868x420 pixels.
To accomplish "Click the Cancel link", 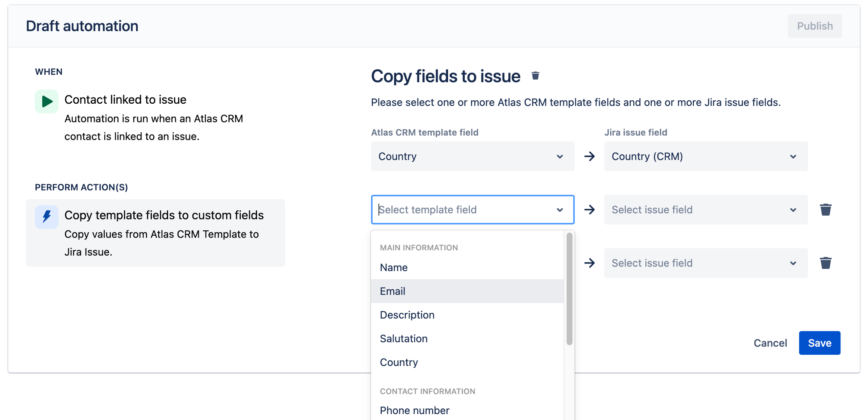I will [x=770, y=343].
